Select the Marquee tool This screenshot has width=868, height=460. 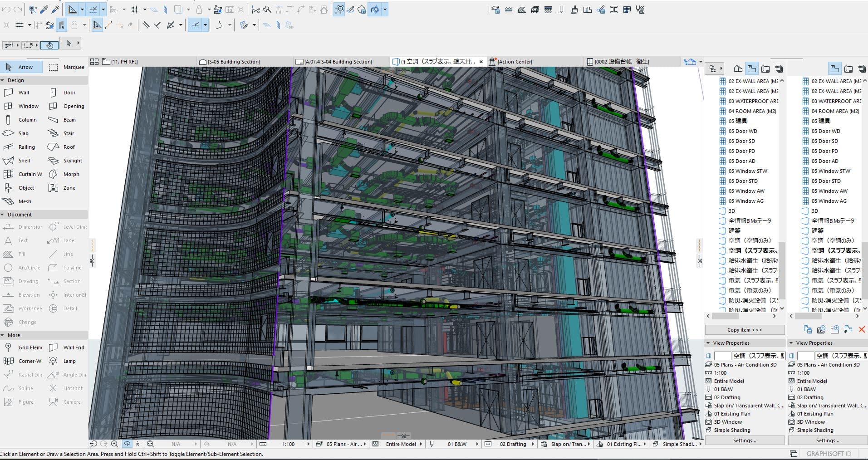pyautogui.click(x=66, y=67)
